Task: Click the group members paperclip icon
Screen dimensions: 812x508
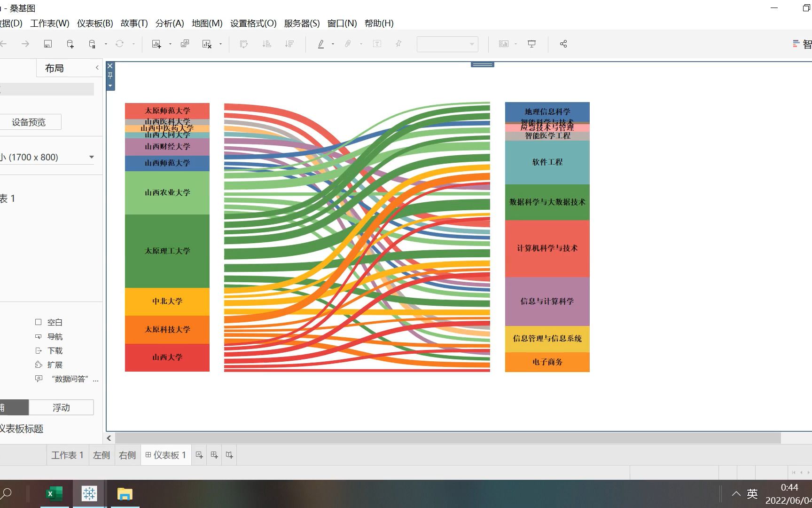Action: click(348, 44)
